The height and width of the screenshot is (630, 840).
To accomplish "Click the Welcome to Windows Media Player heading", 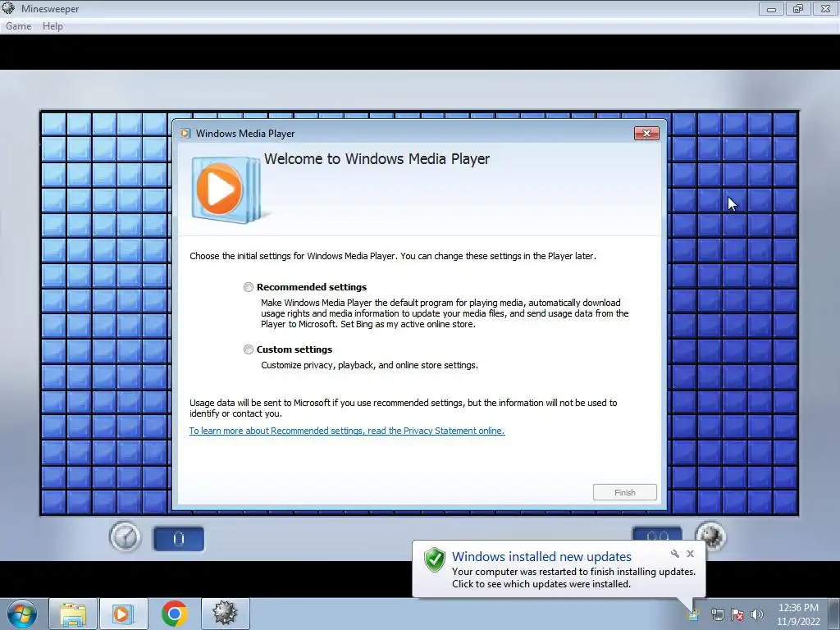I will (377, 159).
